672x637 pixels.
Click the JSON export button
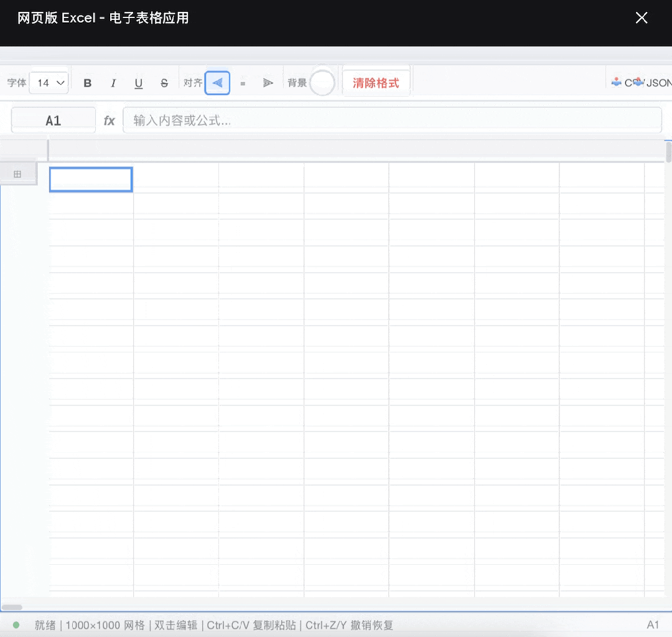653,82
